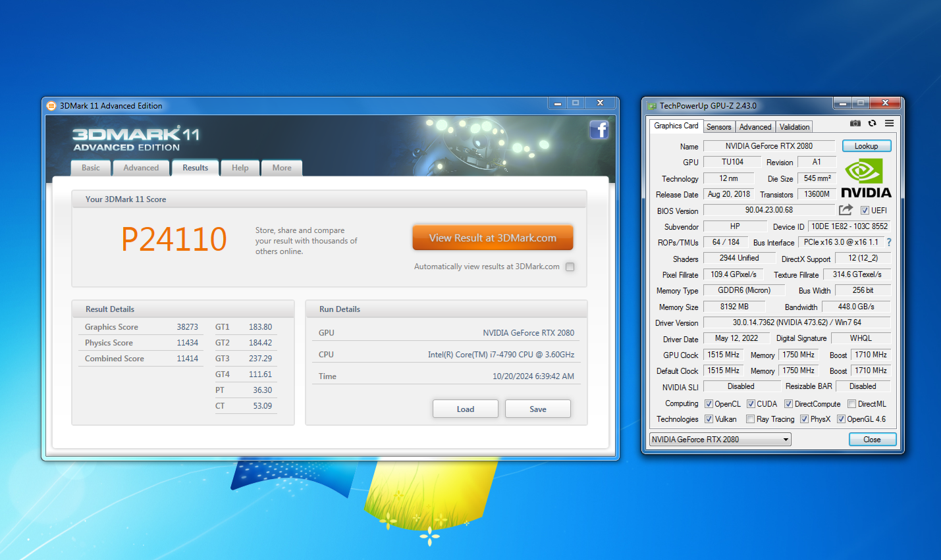Click the Digital Signature value WHQL
The height and width of the screenshot is (560, 941).
coord(861,338)
